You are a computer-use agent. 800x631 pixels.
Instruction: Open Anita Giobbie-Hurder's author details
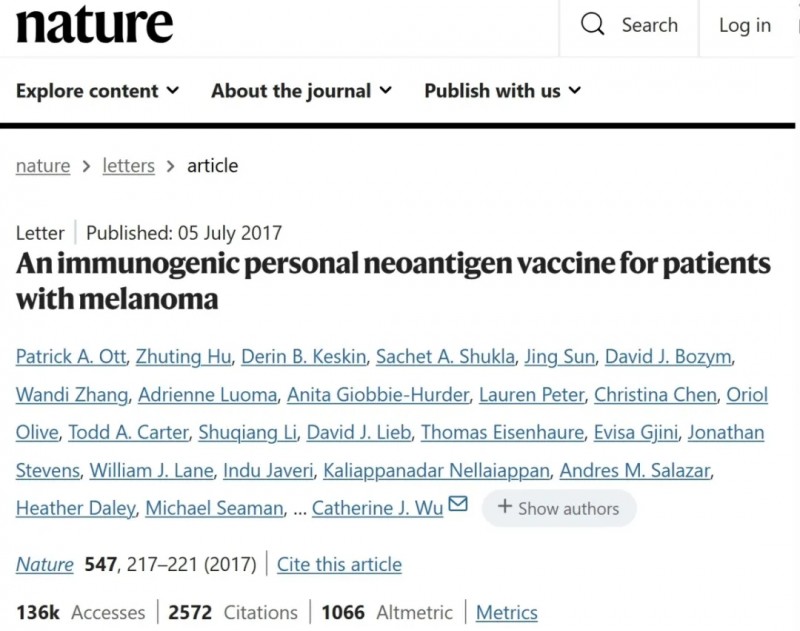click(377, 395)
